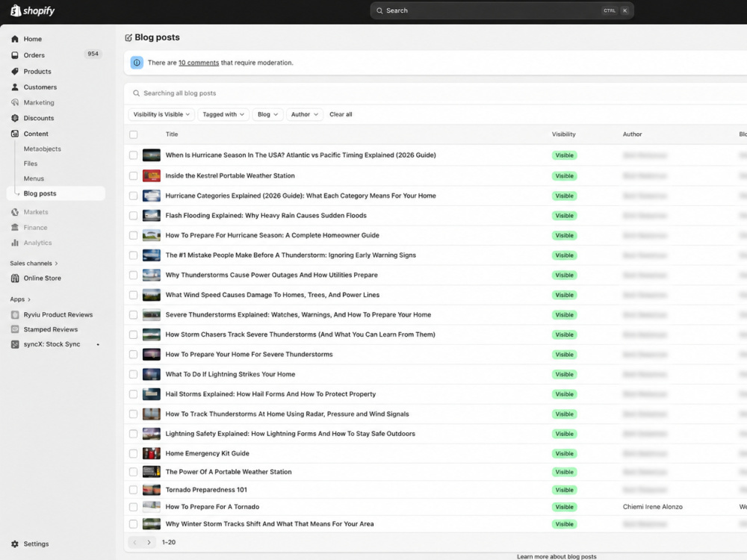Click the info icon in moderation banner
Viewport: 747px width, 560px height.
click(x=137, y=63)
